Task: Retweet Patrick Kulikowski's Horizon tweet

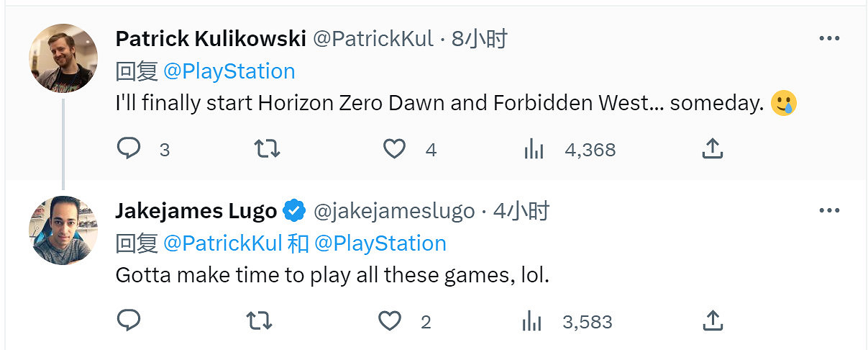Action: pyautogui.click(x=268, y=149)
